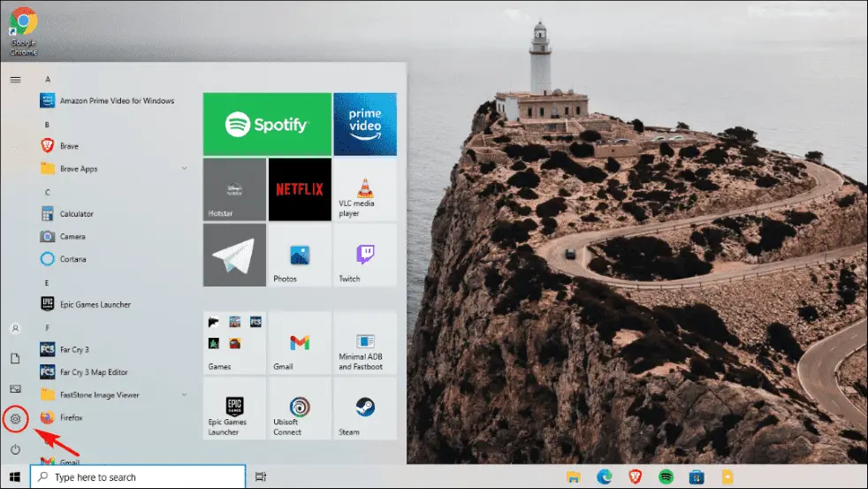Launch Steam from the tiles

365,409
